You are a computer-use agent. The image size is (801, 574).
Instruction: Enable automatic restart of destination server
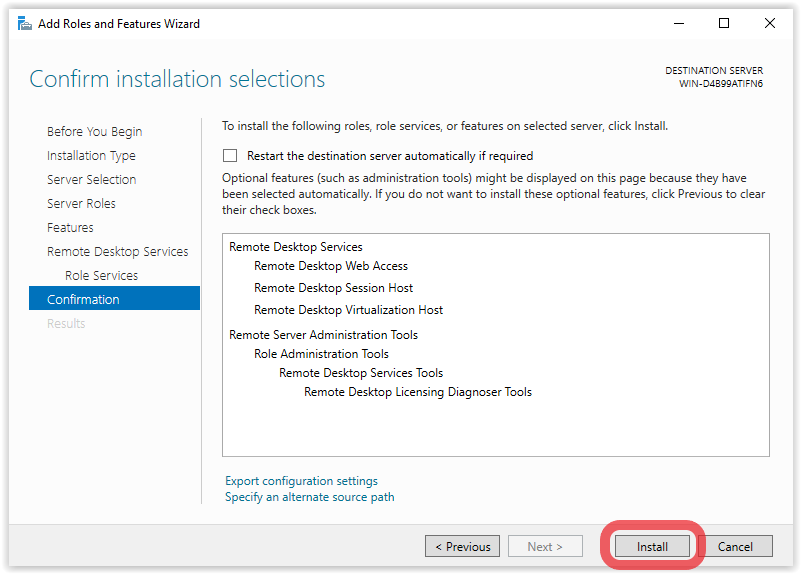[231, 156]
